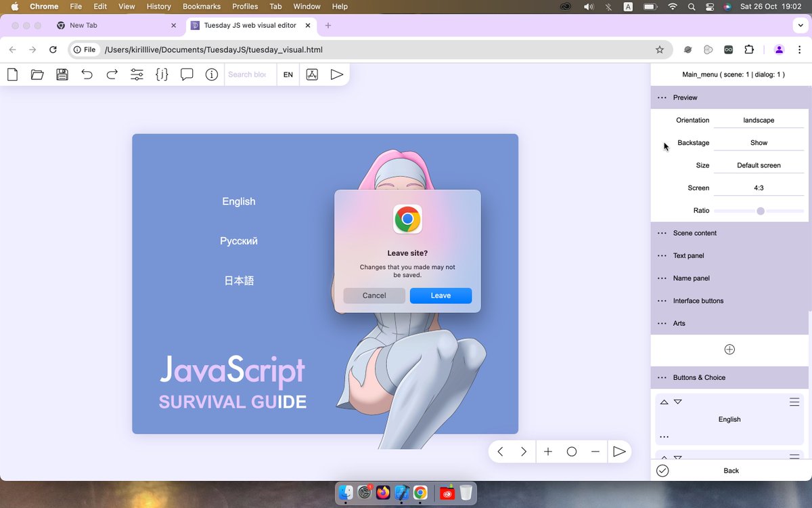Image resolution: width=812 pixels, height=508 pixels.
Task: Adjust the Ratio slider handle
Action: (761, 211)
